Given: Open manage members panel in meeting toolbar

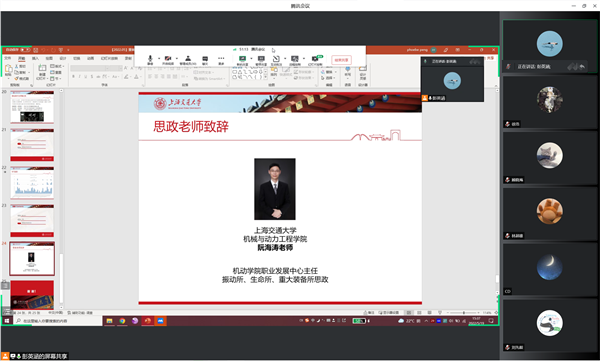Looking at the screenshot, I should (x=188, y=59).
